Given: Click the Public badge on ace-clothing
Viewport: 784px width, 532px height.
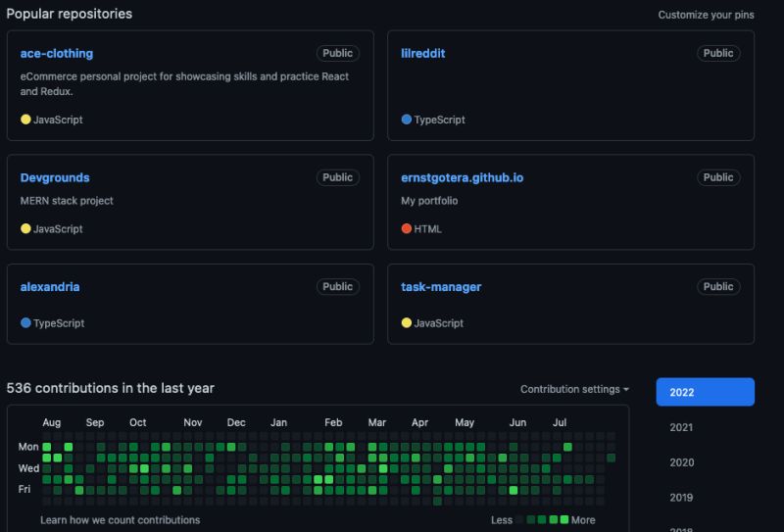Looking at the screenshot, I should 337,54.
